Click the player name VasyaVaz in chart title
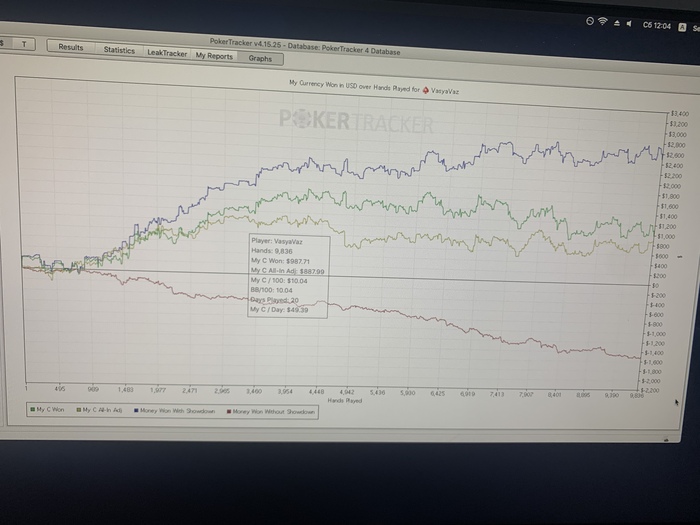The height and width of the screenshot is (525, 700). pyautogui.click(x=445, y=91)
